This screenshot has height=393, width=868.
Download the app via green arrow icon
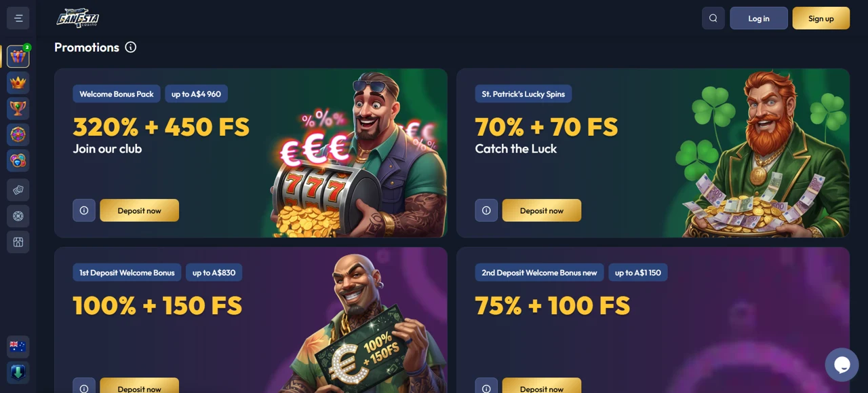18,373
